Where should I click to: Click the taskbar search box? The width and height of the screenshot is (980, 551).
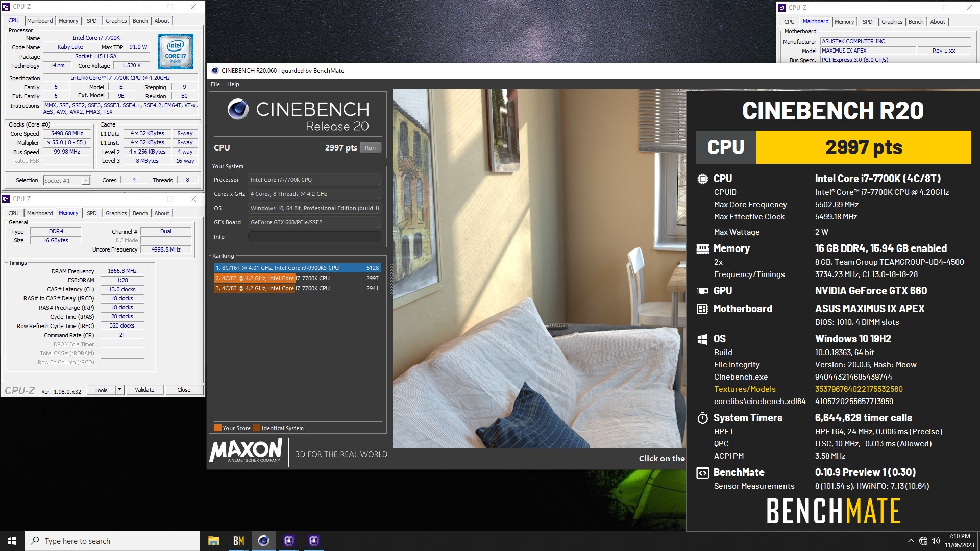112,541
